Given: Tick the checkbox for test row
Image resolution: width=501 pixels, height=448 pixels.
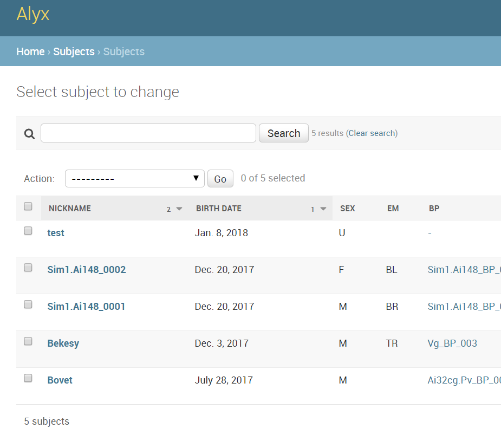Looking at the screenshot, I should tap(28, 230).
